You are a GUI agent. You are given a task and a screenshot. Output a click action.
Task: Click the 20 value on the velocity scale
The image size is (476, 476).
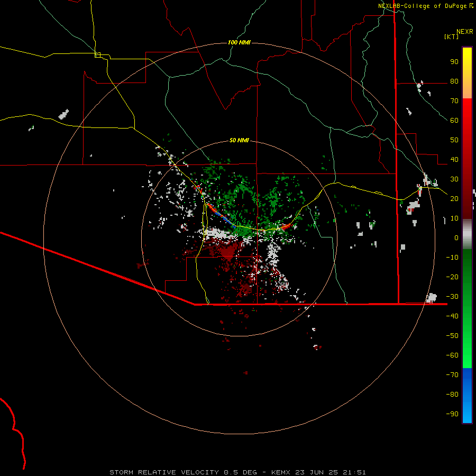454,198
